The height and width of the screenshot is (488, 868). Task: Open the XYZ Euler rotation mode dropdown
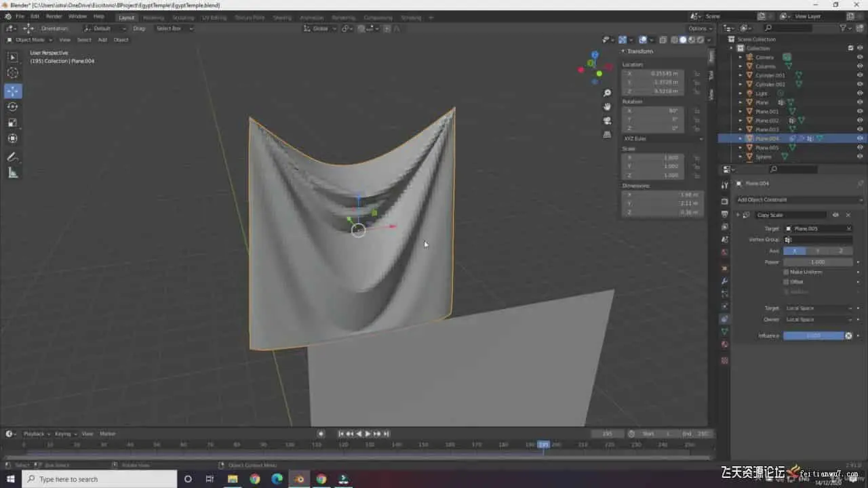[x=663, y=138]
